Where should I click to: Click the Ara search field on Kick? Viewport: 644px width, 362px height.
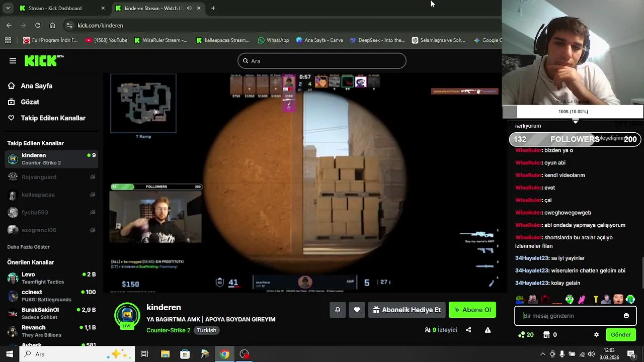322,61
